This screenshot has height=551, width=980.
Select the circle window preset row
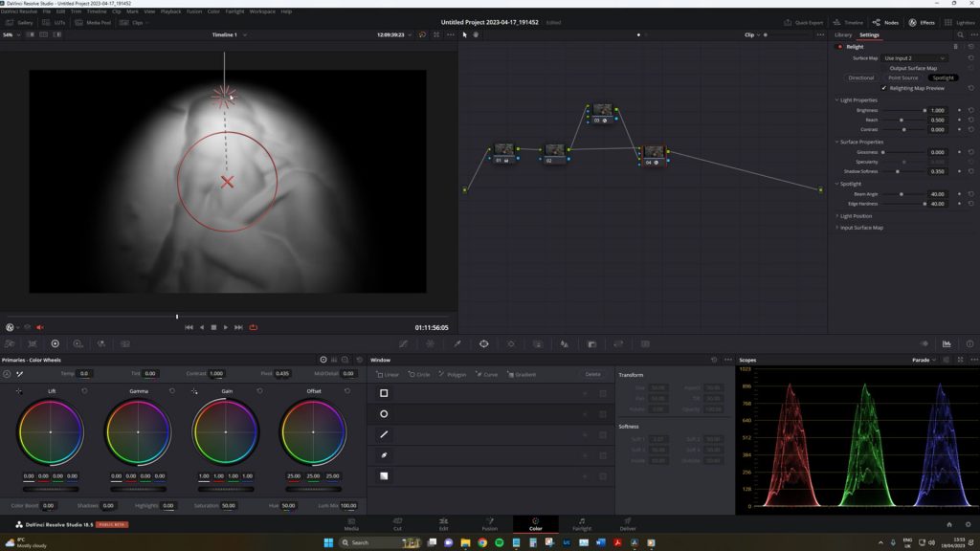pos(492,413)
